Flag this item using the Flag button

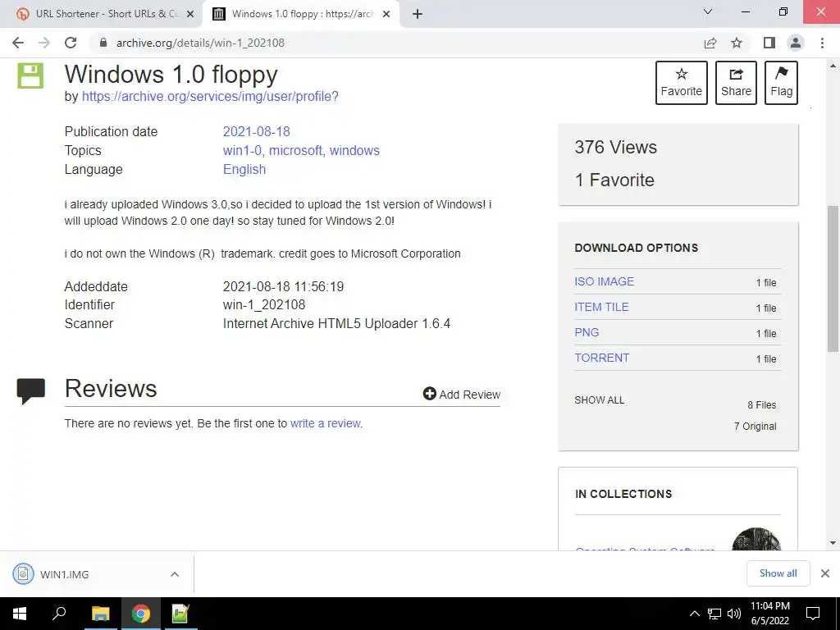(781, 83)
